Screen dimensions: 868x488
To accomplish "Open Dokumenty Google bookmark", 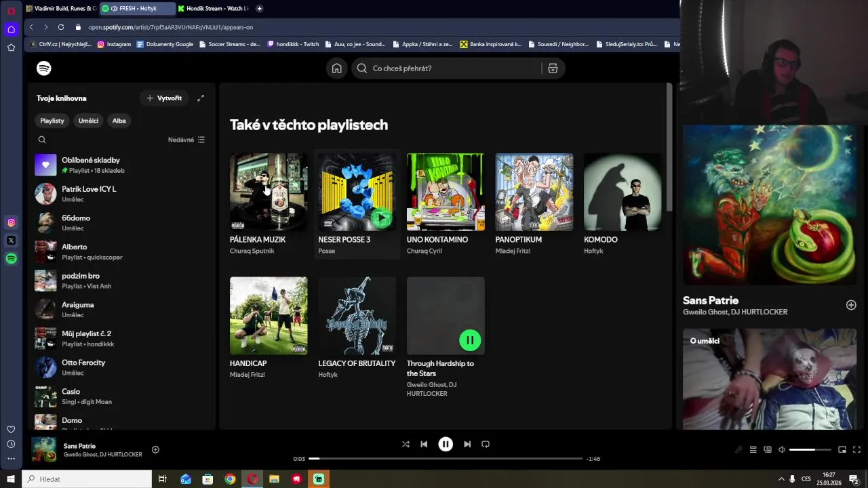I will pyautogui.click(x=165, y=44).
